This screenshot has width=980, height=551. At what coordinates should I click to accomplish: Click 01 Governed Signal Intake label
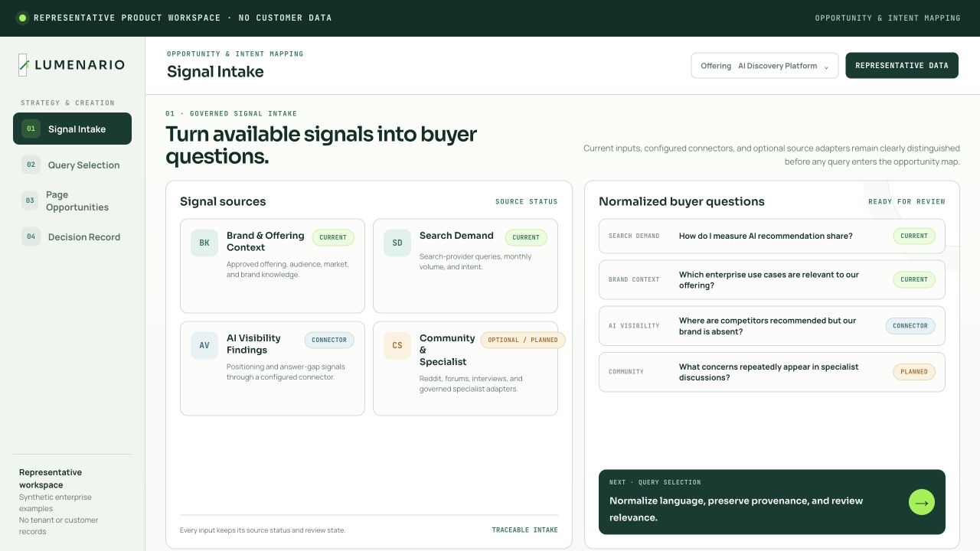tap(231, 114)
